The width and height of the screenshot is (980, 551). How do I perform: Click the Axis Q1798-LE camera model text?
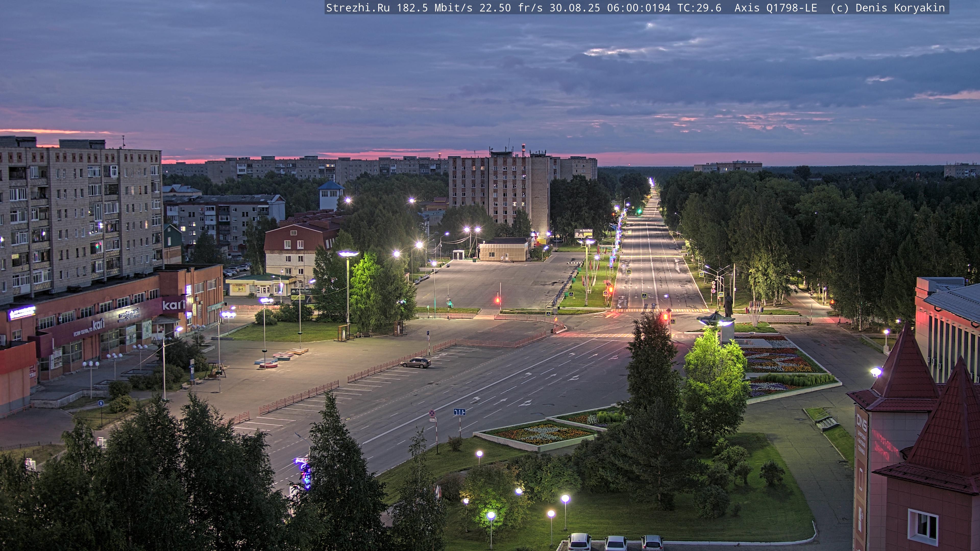pyautogui.click(x=775, y=8)
